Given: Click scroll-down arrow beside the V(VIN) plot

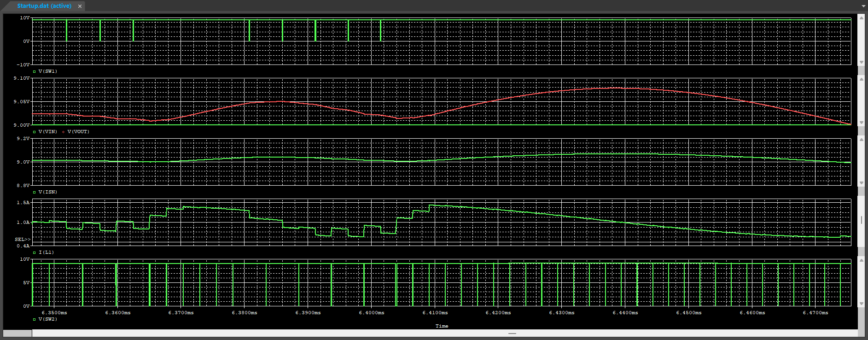Looking at the screenshot, I should (861, 123).
